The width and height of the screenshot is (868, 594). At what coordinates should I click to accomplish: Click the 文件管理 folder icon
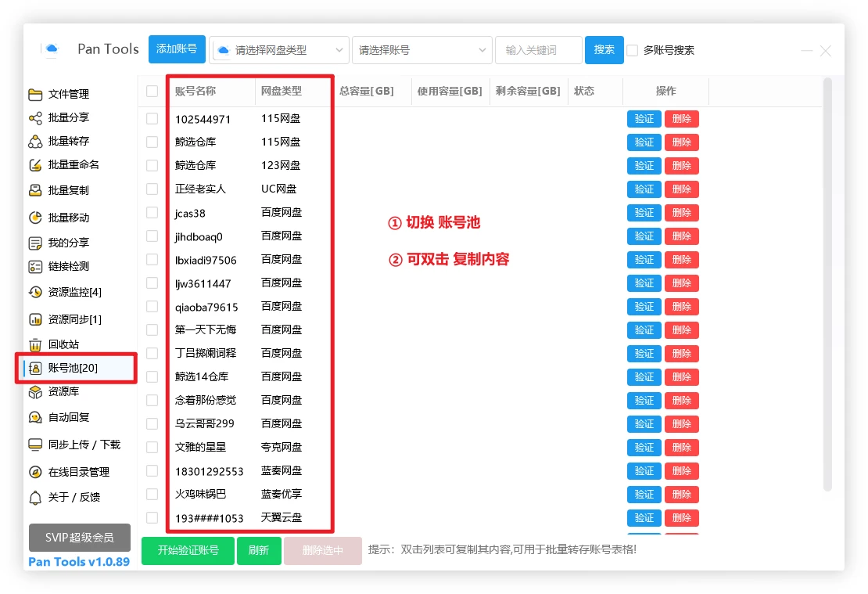coord(35,95)
